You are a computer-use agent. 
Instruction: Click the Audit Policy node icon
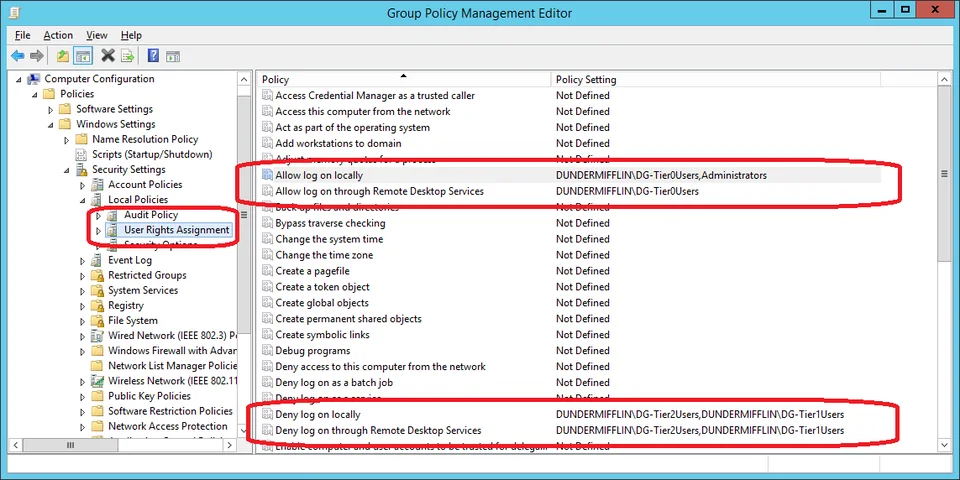click(113, 215)
